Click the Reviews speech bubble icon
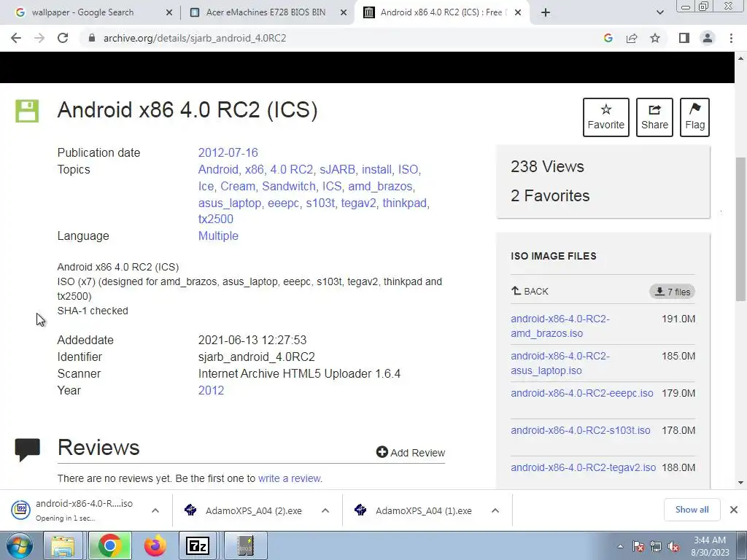The image size is (747, 560). (x=27, y=449)
